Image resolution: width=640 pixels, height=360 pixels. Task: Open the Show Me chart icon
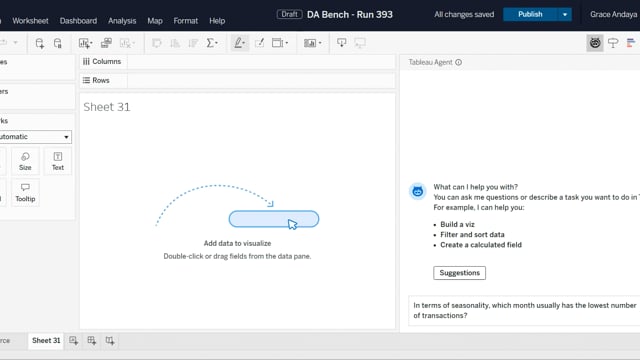[x=631, y=43]
